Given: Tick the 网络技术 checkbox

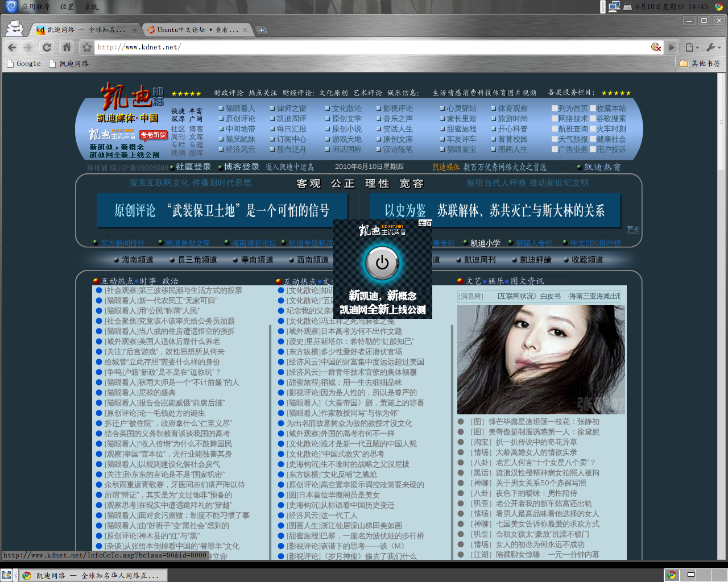Looking at the screenshot, I should point(555,118).
